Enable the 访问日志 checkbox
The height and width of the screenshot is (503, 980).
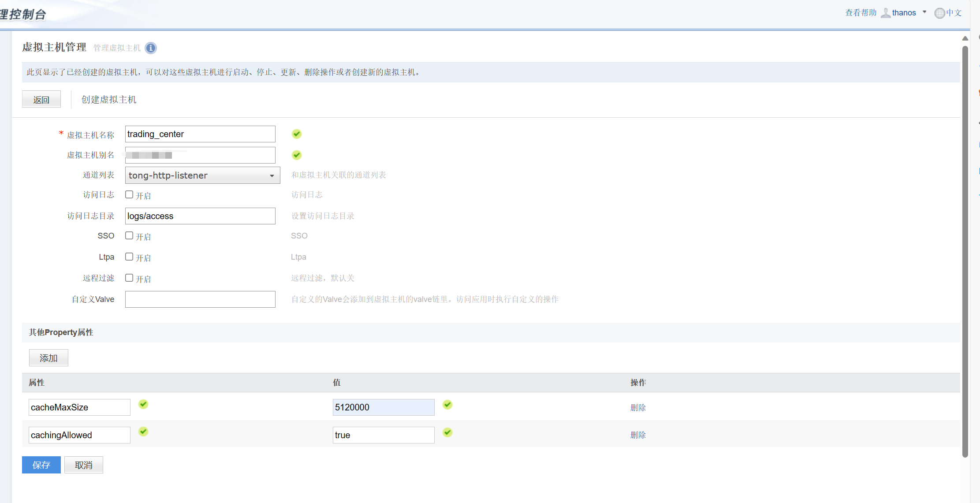coord(129,194)
